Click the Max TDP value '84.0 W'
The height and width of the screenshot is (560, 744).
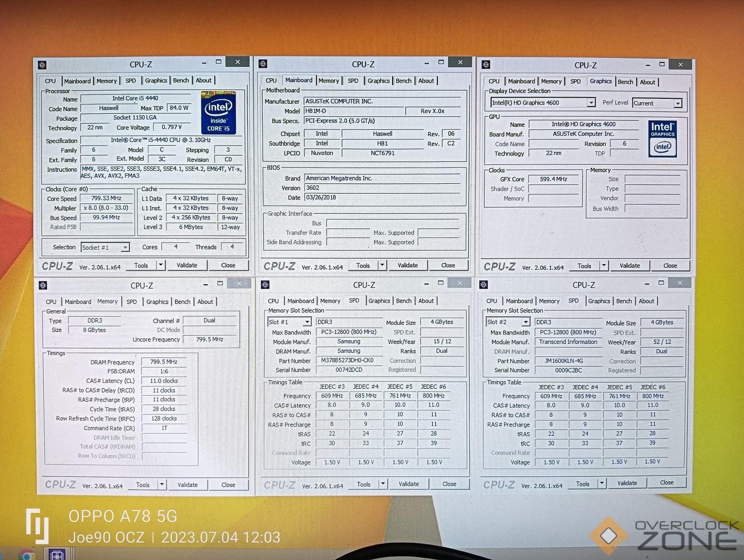click(179, 108)
